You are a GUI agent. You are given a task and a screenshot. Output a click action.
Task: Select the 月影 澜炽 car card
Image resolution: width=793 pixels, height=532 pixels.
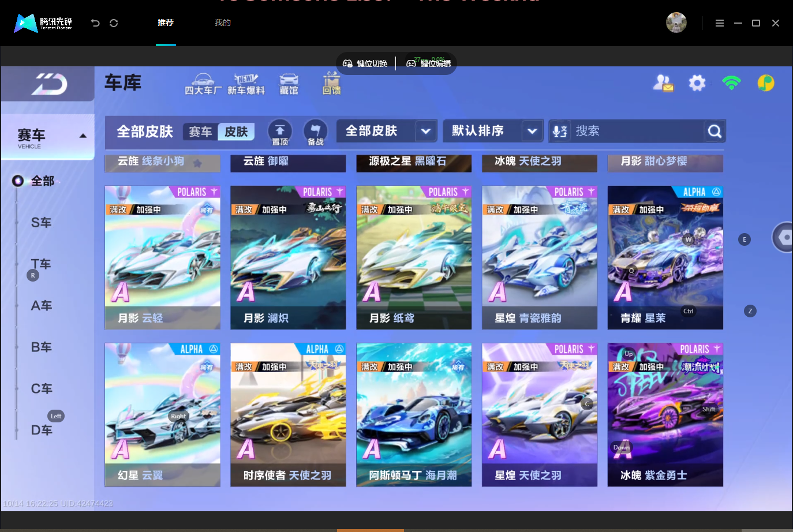(x=288, y=257)
